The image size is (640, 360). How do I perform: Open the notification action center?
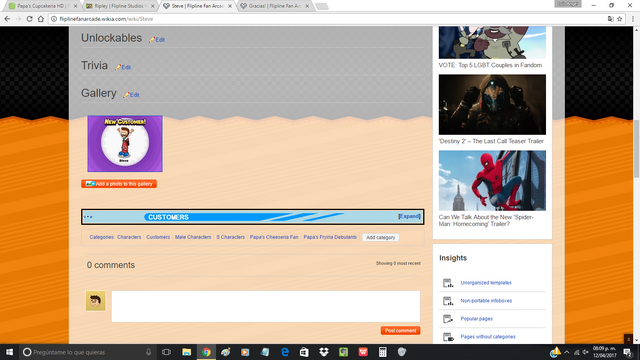coord(627,352)
